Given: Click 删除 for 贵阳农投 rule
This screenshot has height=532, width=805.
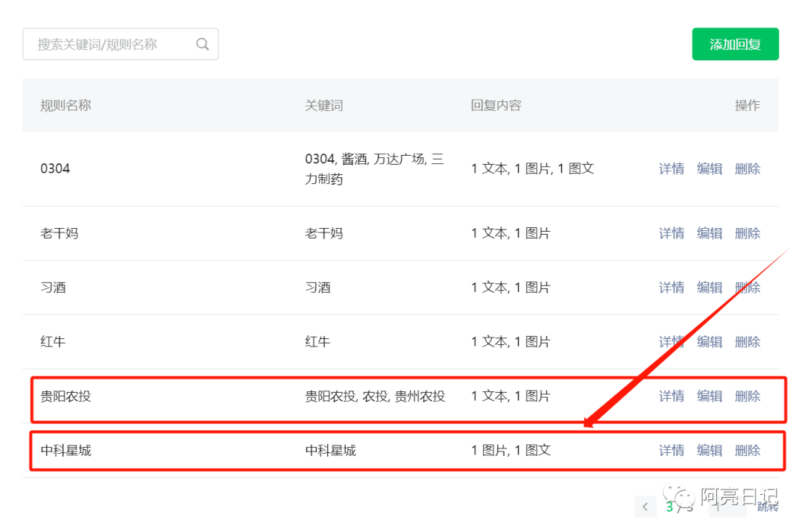Looking at the screenshot, I should (748, 396).
